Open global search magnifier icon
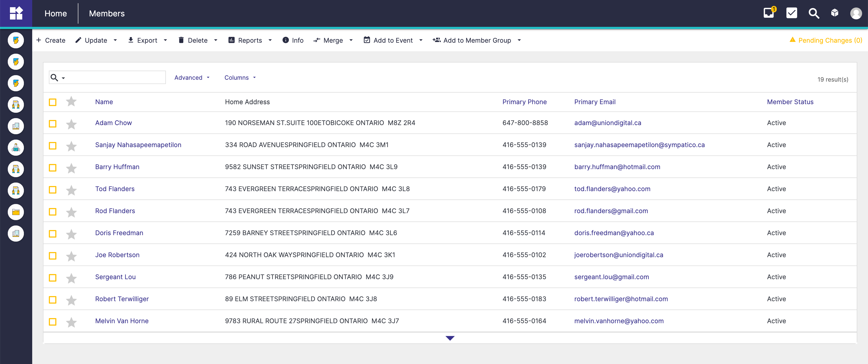Image resolution: width=868 pixels, height=364 pixels. (814, 13)
